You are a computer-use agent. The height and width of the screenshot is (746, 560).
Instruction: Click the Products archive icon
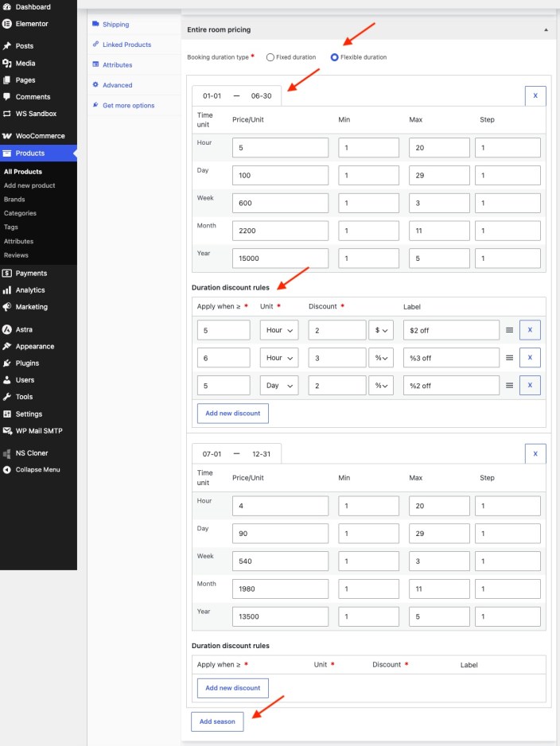6,153
